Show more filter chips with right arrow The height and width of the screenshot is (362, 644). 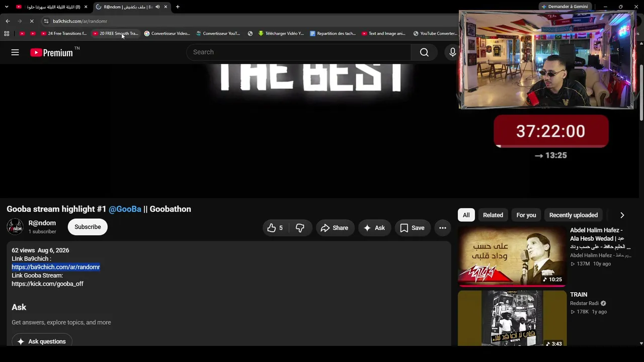pos(622,215)
